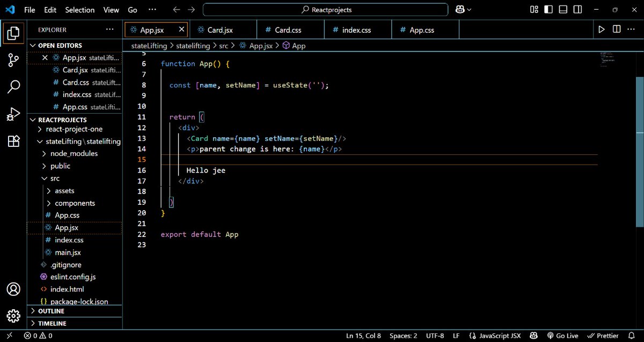This screenshot has height=342, width=644.
Task: Open the Go menu
Action: [x=133, y=10]
